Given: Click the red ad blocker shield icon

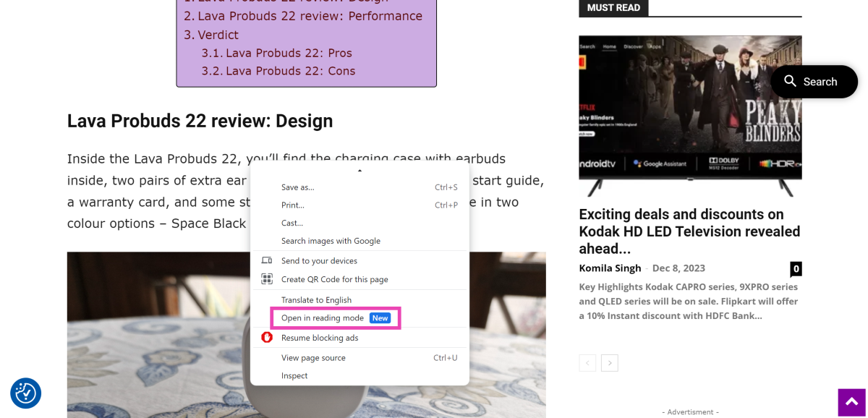Looking at the screenshot, I should tap(267, 338).
